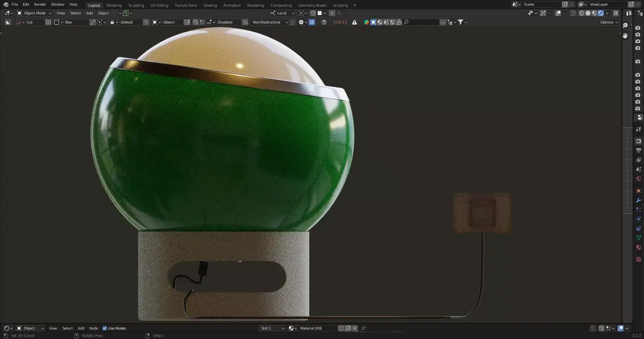Viewport: 644px width, 339px height.
Task: Open the Slot 1 material slot dropdown
Action: point(272,328)
